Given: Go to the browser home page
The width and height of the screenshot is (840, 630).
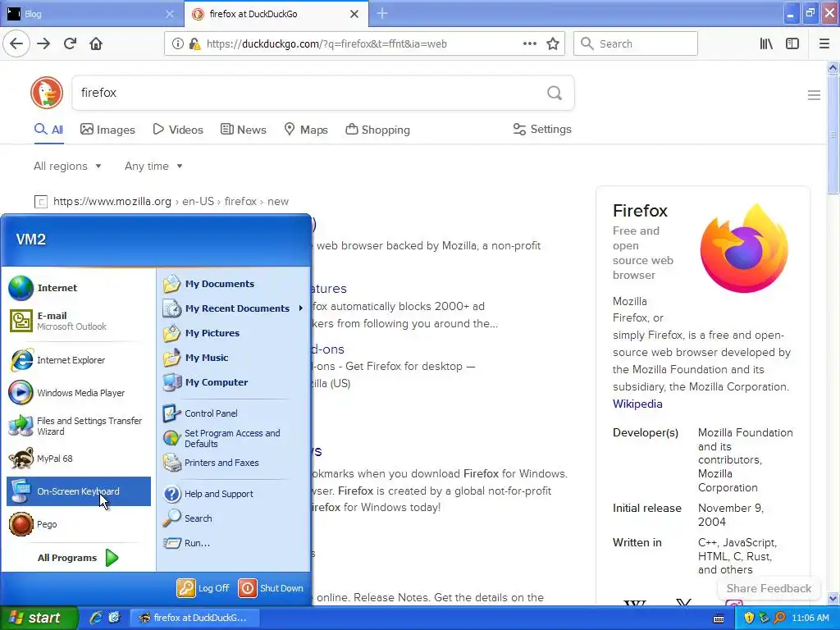Looking at the screenshot, I should 96,44.
